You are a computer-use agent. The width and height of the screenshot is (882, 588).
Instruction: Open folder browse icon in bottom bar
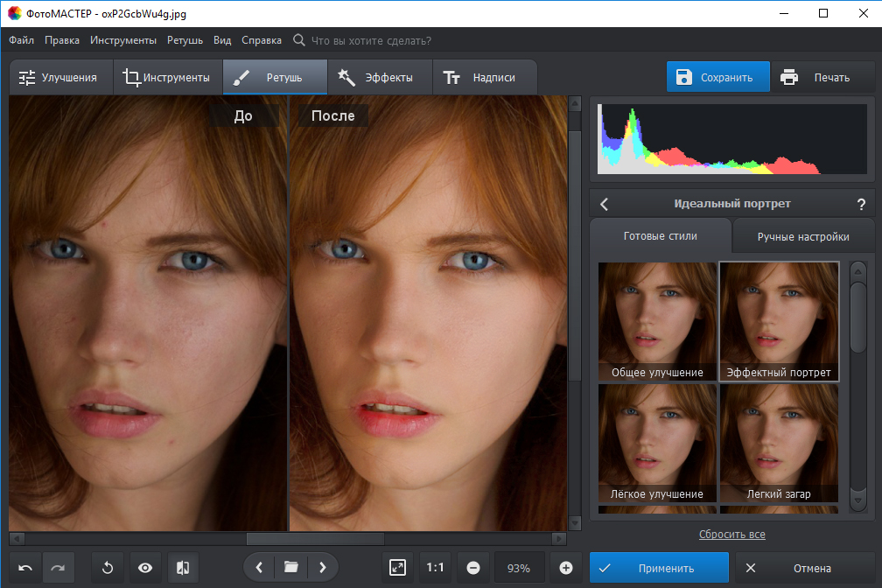[x=290, y=567]
